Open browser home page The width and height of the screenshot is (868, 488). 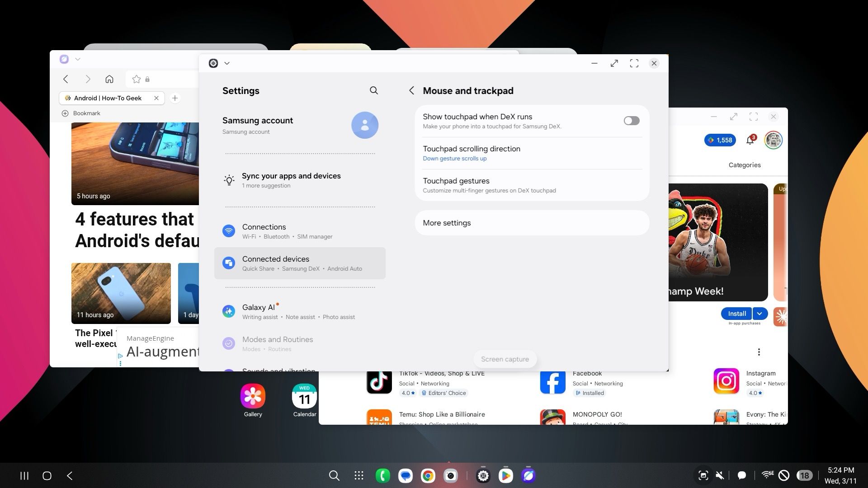[109, 79]
